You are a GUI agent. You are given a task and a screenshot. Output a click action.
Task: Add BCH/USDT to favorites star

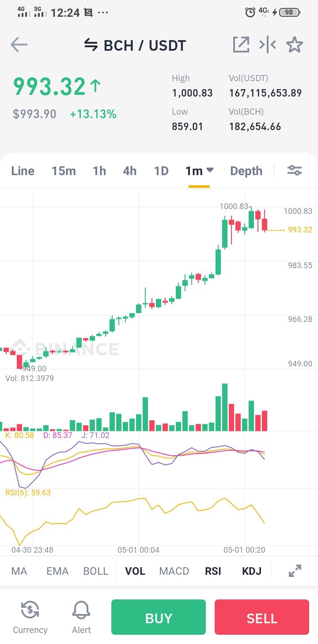[x=295, y=45]
